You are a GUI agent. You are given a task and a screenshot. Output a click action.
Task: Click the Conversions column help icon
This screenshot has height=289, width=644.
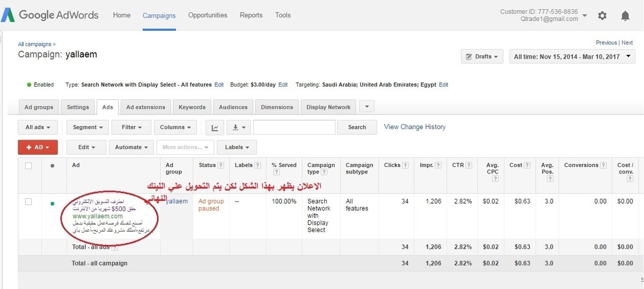(x=604, y=165)
